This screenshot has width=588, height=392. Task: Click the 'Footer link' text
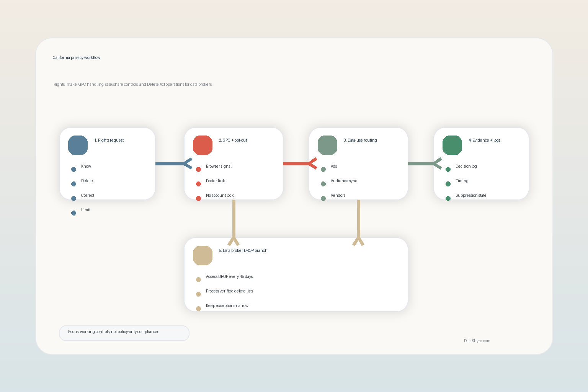tap(216, 181)
